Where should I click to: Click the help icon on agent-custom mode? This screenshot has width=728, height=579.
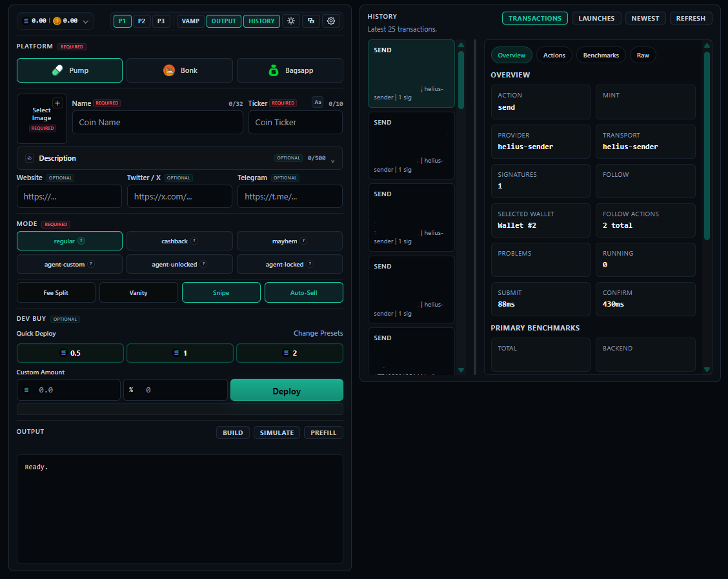91,264
